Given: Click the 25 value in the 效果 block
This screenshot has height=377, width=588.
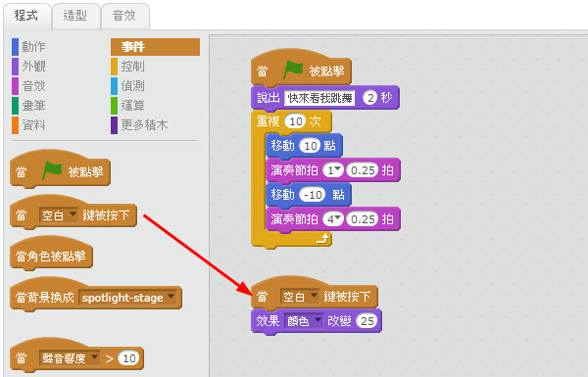Looking at the screenshot, I should pyautogui.click(x=367, y=321).
